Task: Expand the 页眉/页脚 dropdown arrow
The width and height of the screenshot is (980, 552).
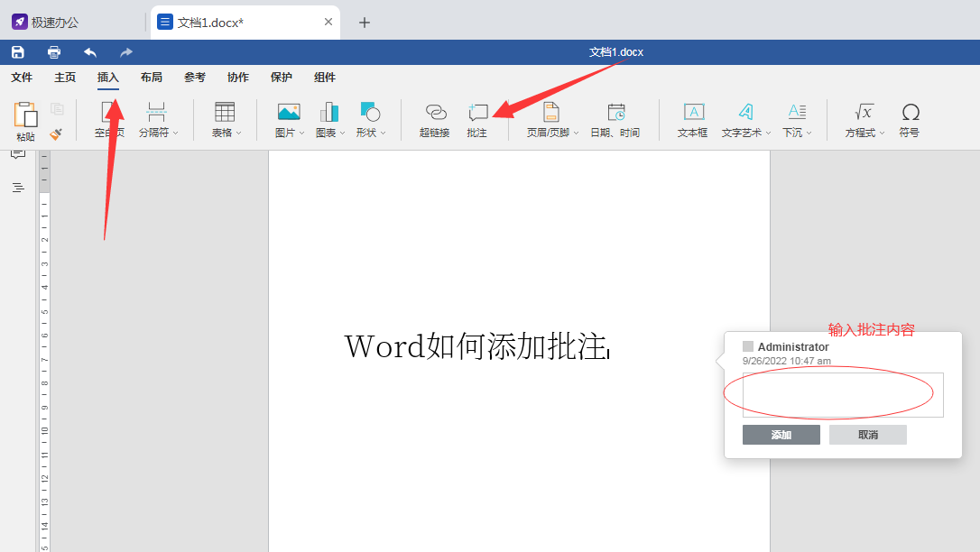Action: [577, 133]
